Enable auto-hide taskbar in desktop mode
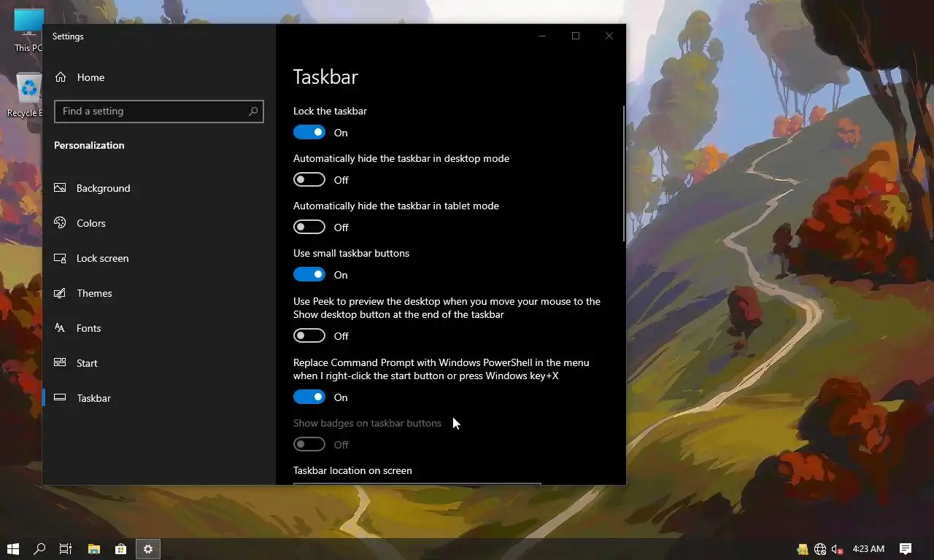 pyautogui.click(x=309, y=180)
